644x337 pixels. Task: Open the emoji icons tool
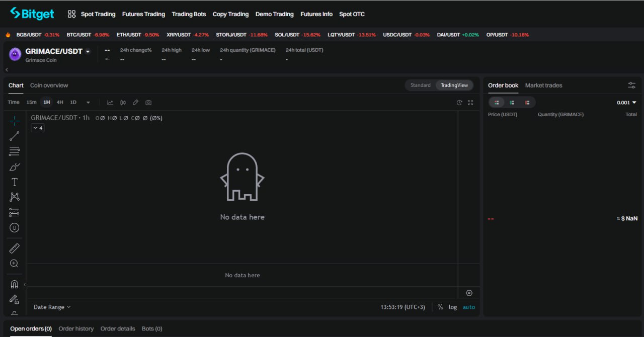pyautogui.click(x=15, y=228)
